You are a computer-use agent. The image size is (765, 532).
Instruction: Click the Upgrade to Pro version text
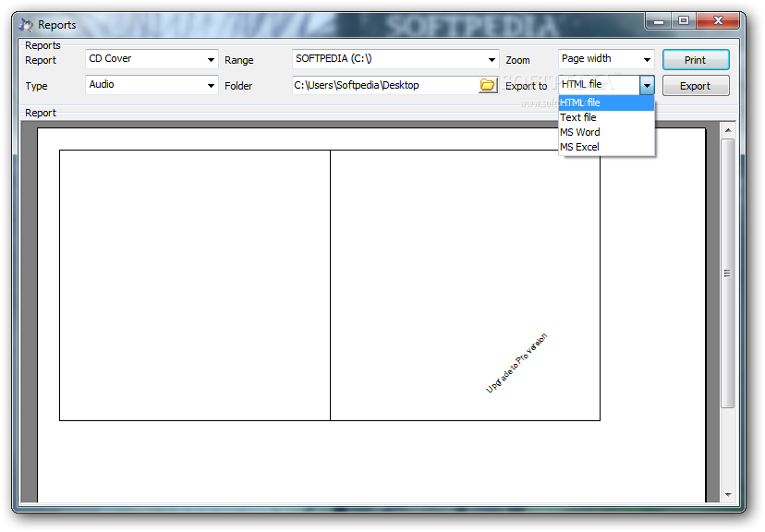[516, 363]
